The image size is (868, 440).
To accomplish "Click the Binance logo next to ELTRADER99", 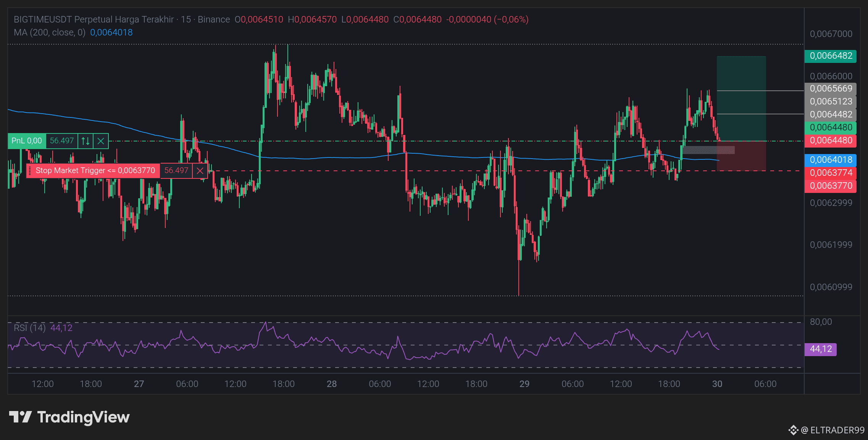I will click(x=794, y=430).
